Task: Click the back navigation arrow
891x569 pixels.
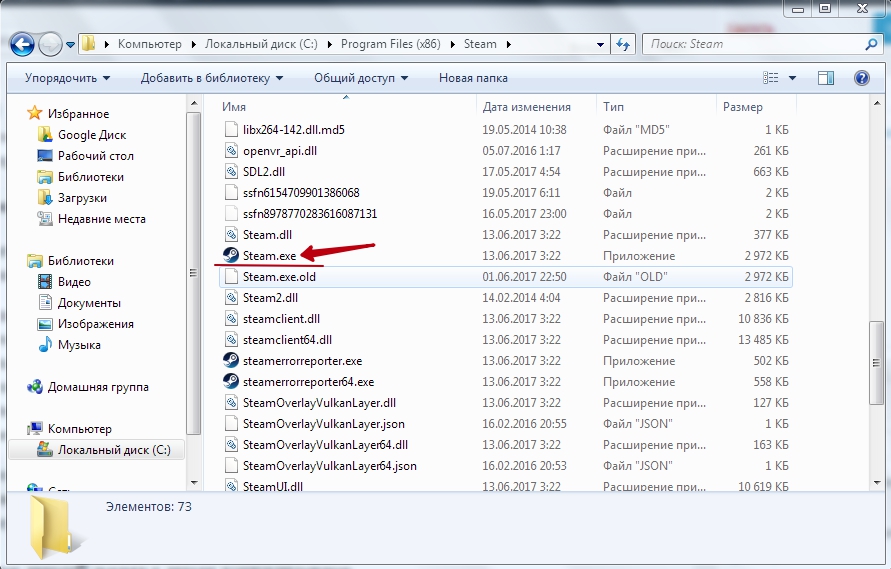Action: (22, 44)
